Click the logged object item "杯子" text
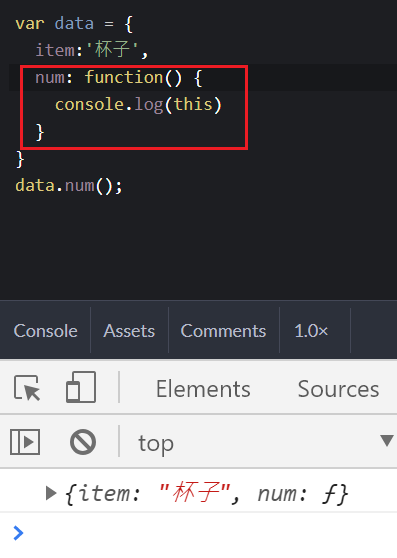This screenshot has height=558, width=397. coord(195,493)
